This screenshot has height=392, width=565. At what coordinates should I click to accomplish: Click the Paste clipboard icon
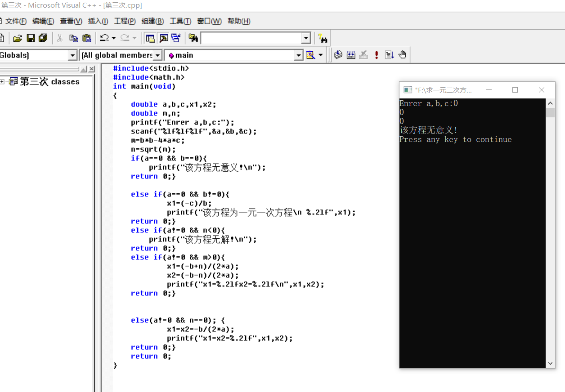(87, 38)
